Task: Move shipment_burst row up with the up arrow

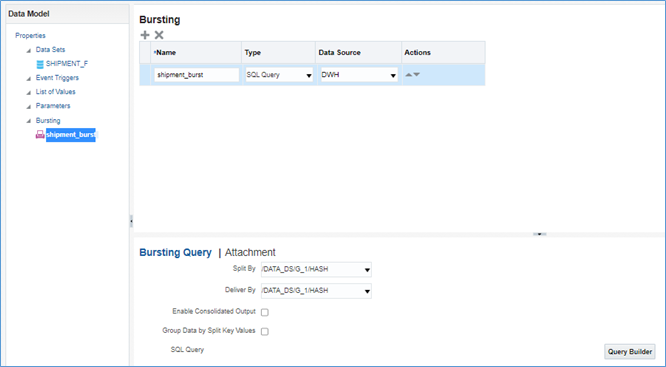Action: [x=409, y=75]
